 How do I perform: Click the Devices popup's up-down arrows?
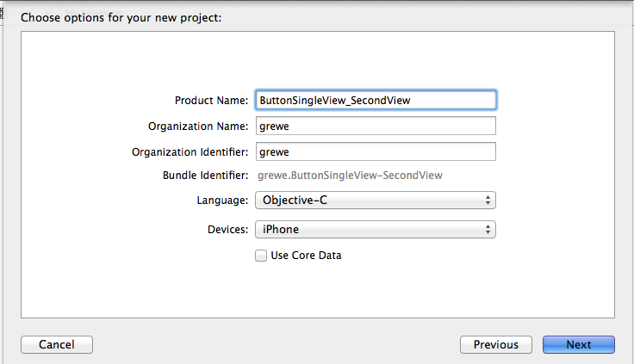tap(488, 230)
